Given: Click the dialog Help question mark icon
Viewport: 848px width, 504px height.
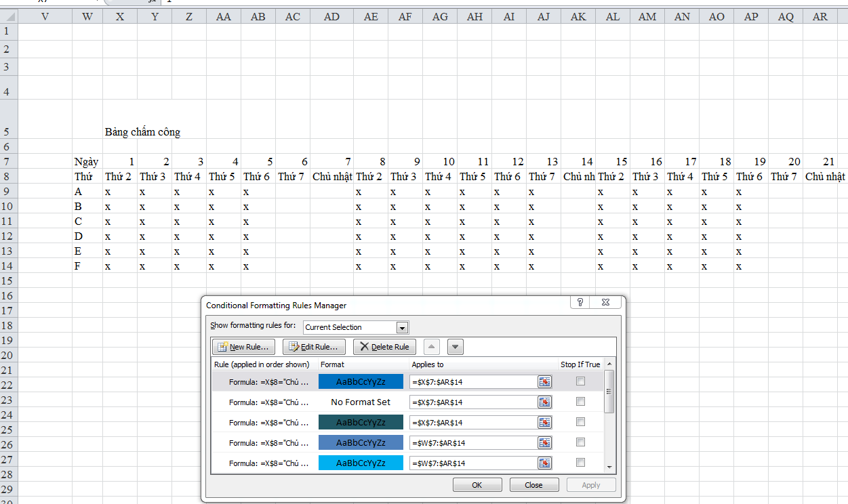Looking at the screenshot, I should tap(580, 303).
